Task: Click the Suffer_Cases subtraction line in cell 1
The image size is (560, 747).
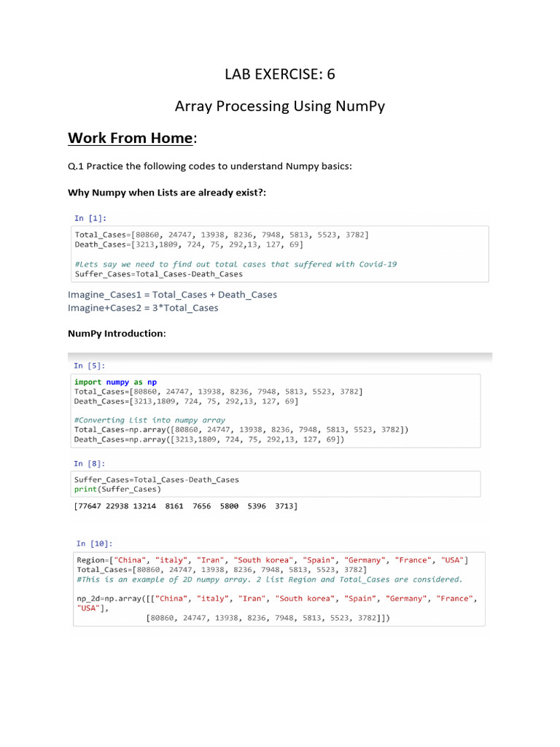Action: [x=159, y=274]
